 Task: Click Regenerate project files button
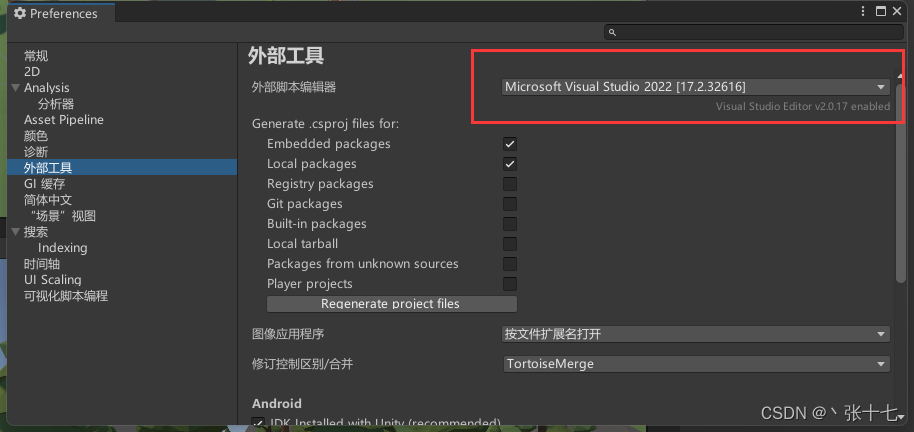click(x=392, y=304)
